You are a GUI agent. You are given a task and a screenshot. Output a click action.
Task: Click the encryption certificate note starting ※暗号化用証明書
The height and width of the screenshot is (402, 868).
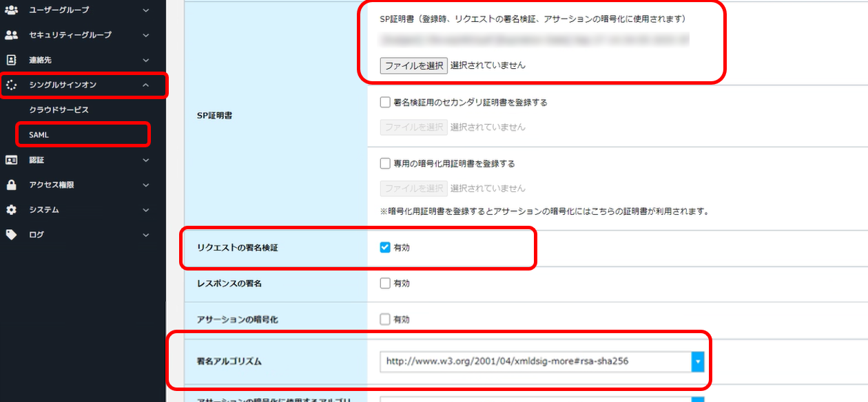tap(545, 211)
